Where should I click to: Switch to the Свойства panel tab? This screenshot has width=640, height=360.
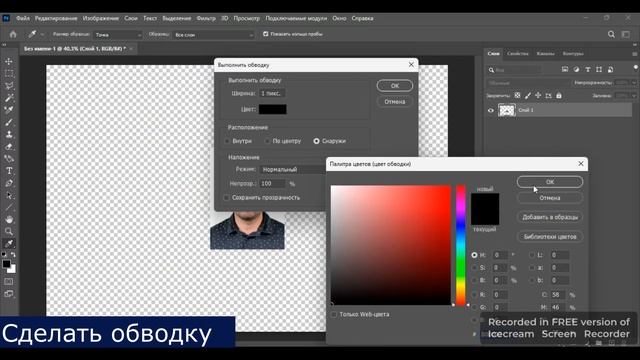click(x=518, y=53)
